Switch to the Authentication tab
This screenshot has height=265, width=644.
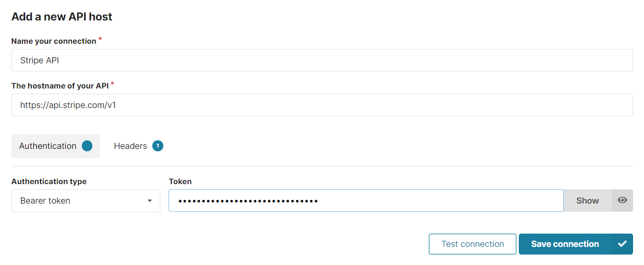click(x=48, y=146)
